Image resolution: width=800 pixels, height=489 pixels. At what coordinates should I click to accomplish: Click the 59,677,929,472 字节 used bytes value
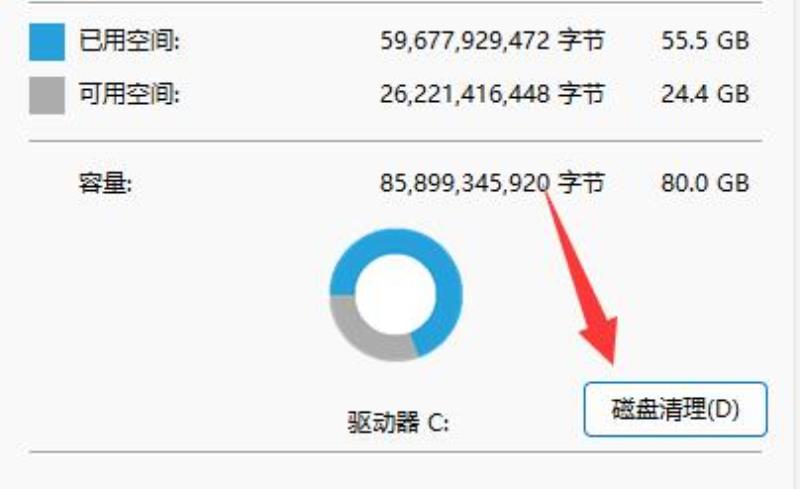[492, 41]
